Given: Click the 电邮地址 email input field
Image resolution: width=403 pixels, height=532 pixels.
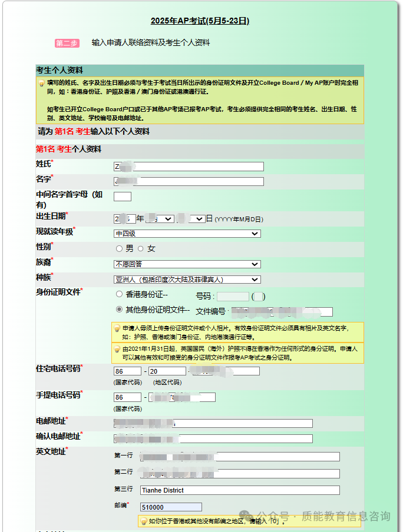Looking at the screenshot, I should (x=213, y=423).
